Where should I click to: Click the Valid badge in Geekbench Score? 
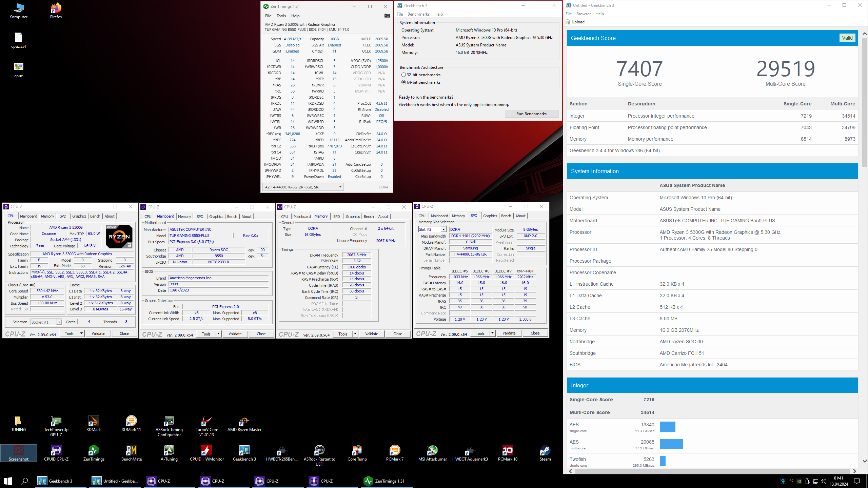847,38
